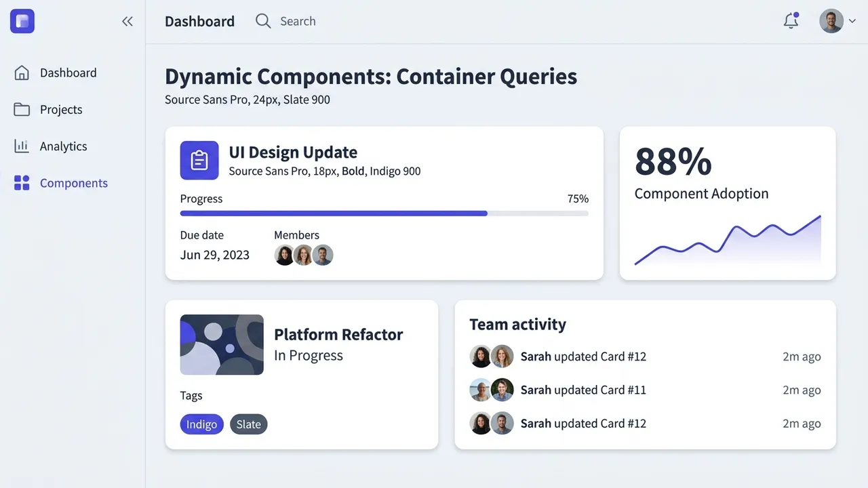Open last Sarah updated Card #12 row
The width and height of the screenshot is (868, 488).
[x=645, y=424]
